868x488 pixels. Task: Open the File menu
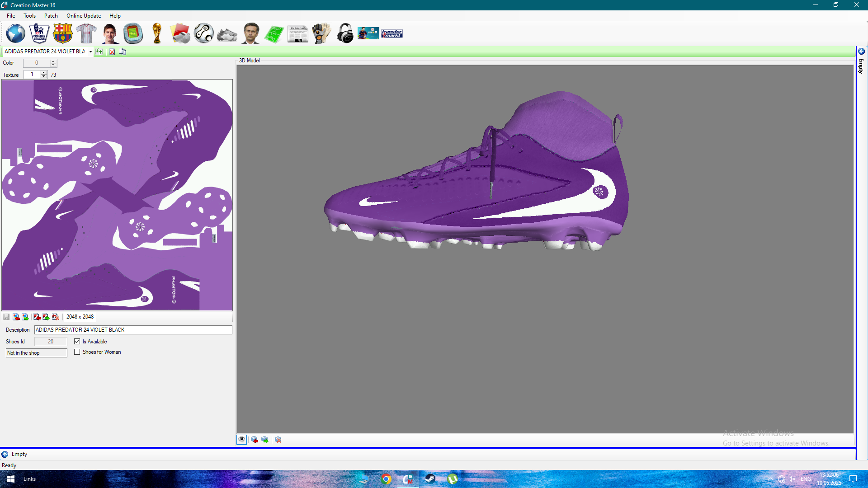click(11, 16)
